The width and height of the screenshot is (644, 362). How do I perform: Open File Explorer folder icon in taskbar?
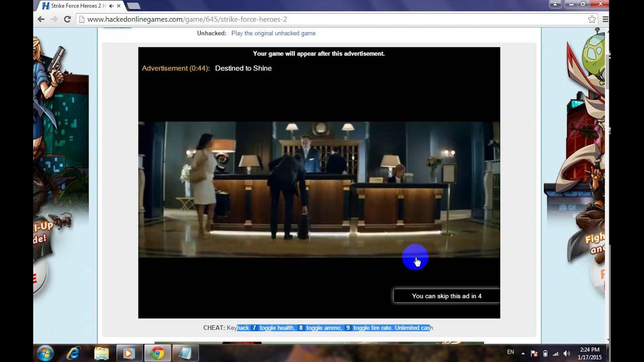[x=102, y=353]
